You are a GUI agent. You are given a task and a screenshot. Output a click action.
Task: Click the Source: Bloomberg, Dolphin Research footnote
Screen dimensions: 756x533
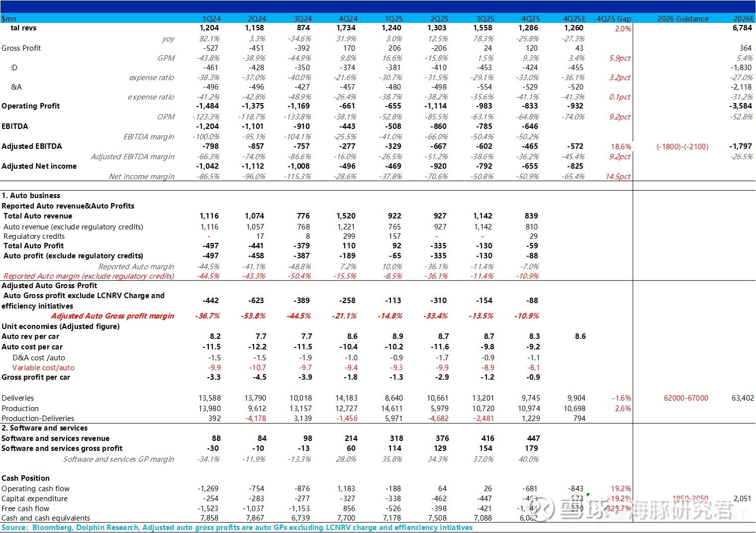pos(237,528)
